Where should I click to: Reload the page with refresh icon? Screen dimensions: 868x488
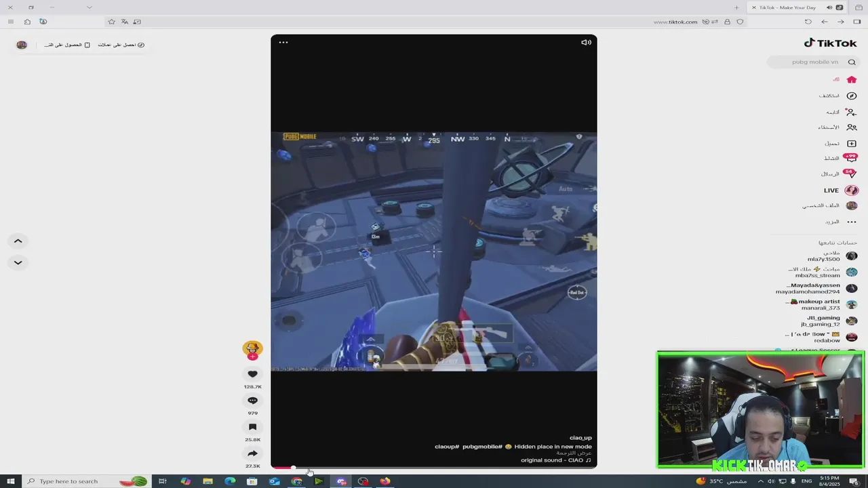808,22
